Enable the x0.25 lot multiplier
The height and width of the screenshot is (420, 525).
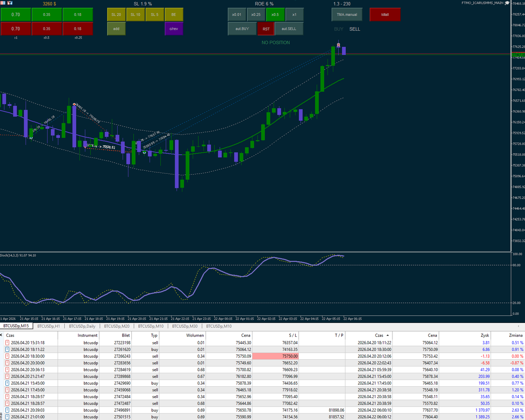[256, 14]
